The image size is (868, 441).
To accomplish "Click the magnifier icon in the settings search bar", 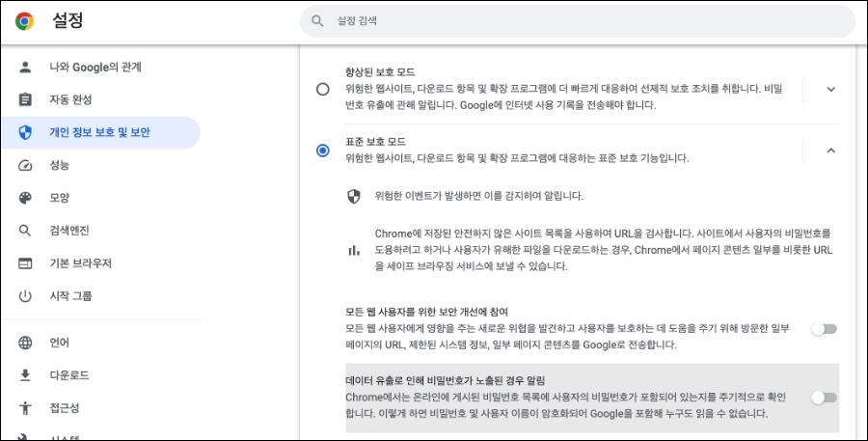I will click(x=317, y=21).
